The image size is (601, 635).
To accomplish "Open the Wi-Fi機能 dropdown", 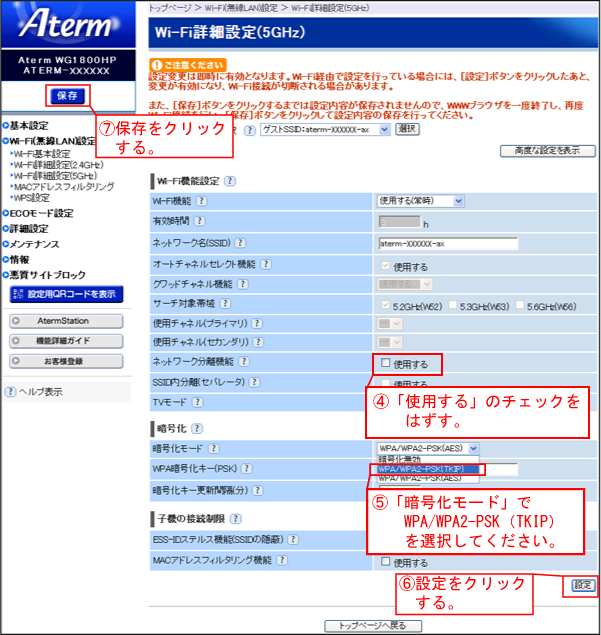I will coord(420,201).
